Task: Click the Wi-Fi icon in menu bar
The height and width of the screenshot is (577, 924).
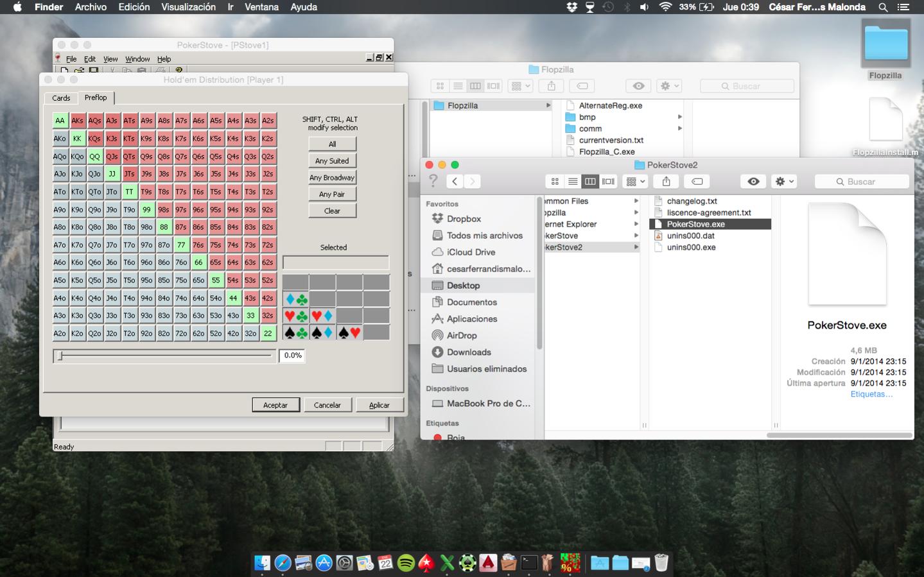Action: click(x=665, y=7)
